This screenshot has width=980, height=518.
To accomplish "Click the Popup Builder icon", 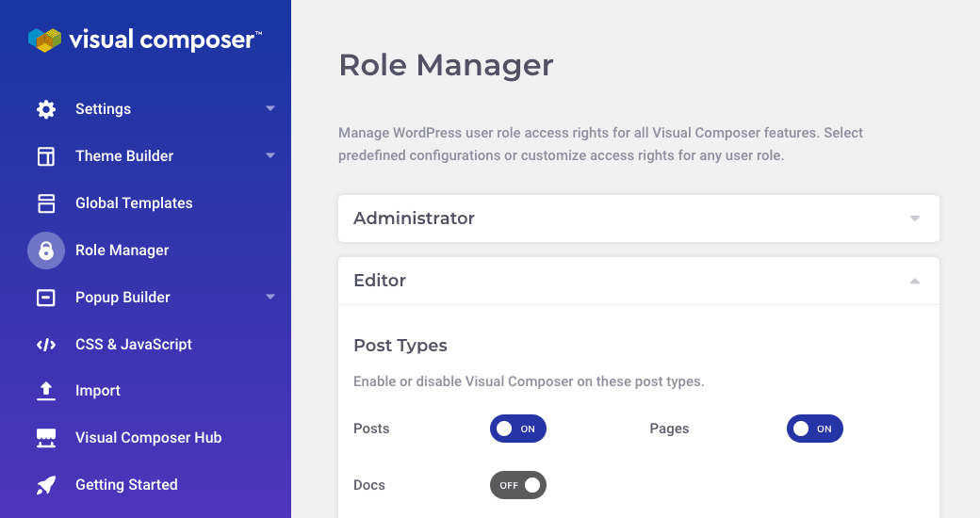I will coord(45,298).
